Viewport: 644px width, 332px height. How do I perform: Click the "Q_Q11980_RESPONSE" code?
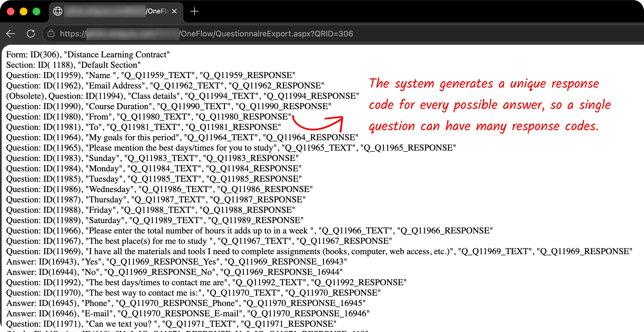point(244,116)
